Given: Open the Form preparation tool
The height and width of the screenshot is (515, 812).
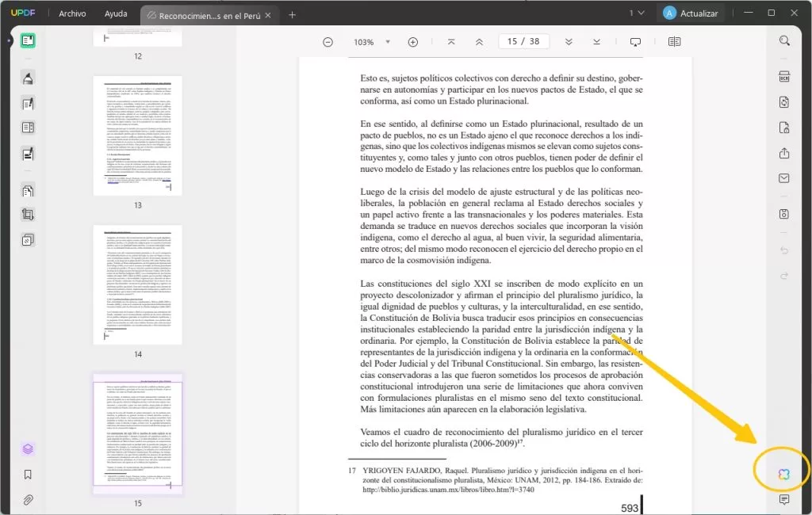Looking at the screenshot, I should tap(28, 128).
